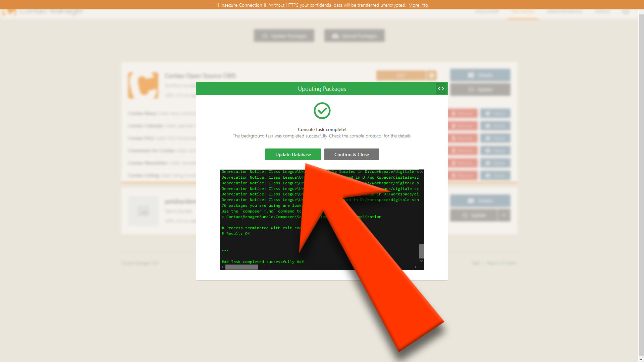This screenshot has height=362, width=644.
Task: Click More Info insecure connection link
Action: pyautogui.click(x=418, y=5)
